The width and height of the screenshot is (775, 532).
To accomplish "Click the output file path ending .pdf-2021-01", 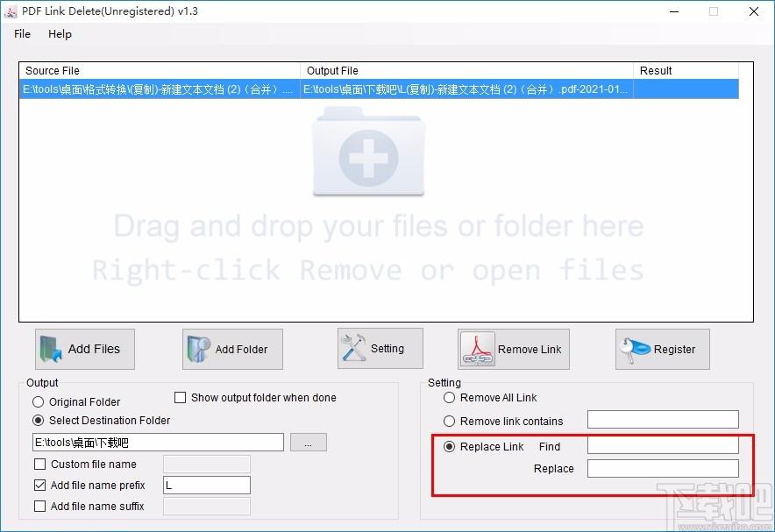I will (x=466, y=89).
